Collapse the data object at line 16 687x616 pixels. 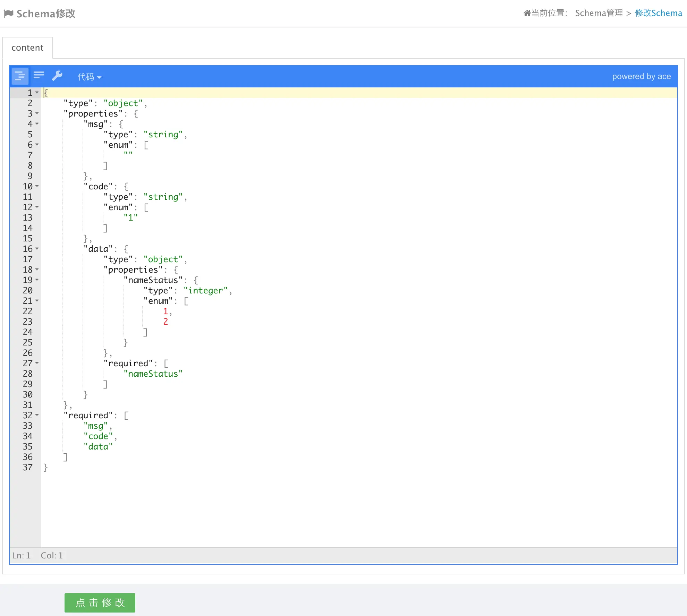(37, 249)
